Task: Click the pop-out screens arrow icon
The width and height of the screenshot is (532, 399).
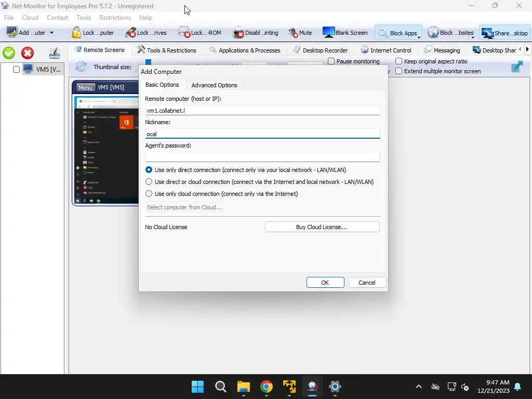Action: click(517, 66)
